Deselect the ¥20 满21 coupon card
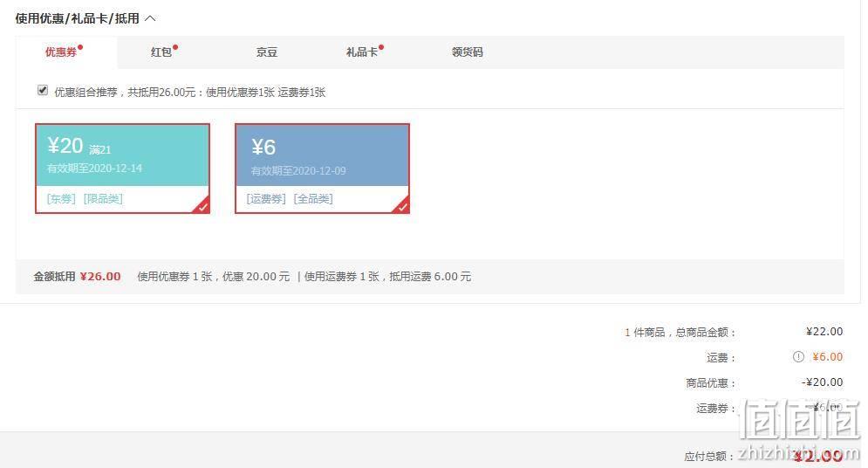Viewport: 868px width, 468px height. (x=122, y=169)
